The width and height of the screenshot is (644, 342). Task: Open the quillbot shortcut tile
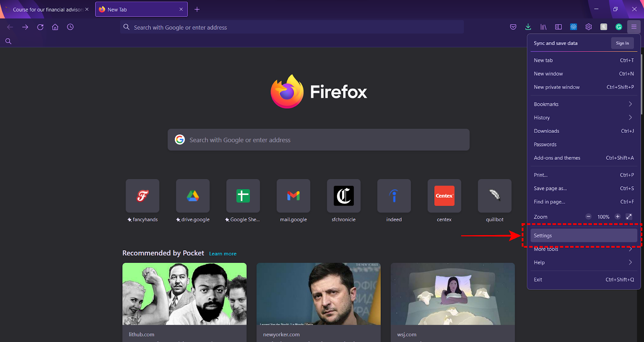point(495,196)
